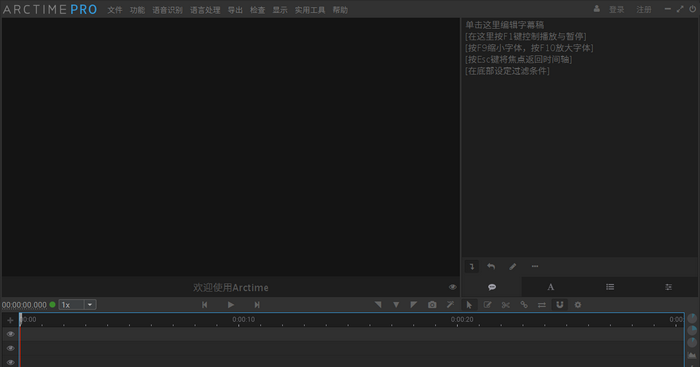Open timeline settings gear icon

[578, 305]
